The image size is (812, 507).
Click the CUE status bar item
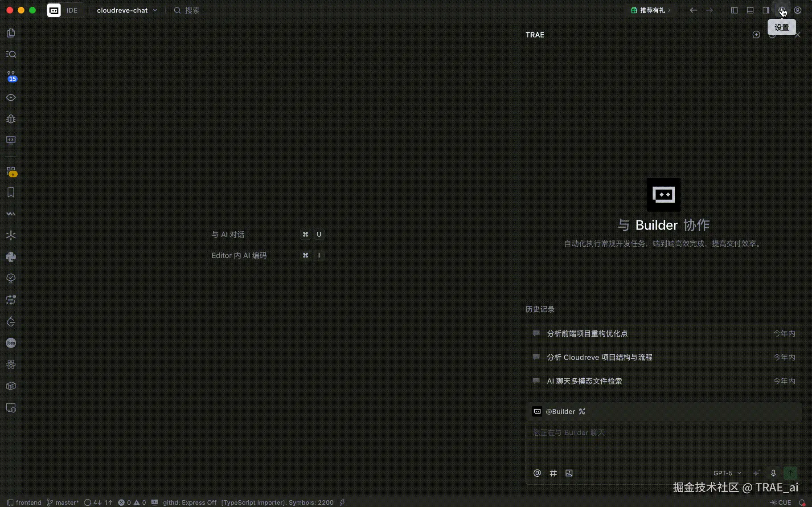[780, 503]
